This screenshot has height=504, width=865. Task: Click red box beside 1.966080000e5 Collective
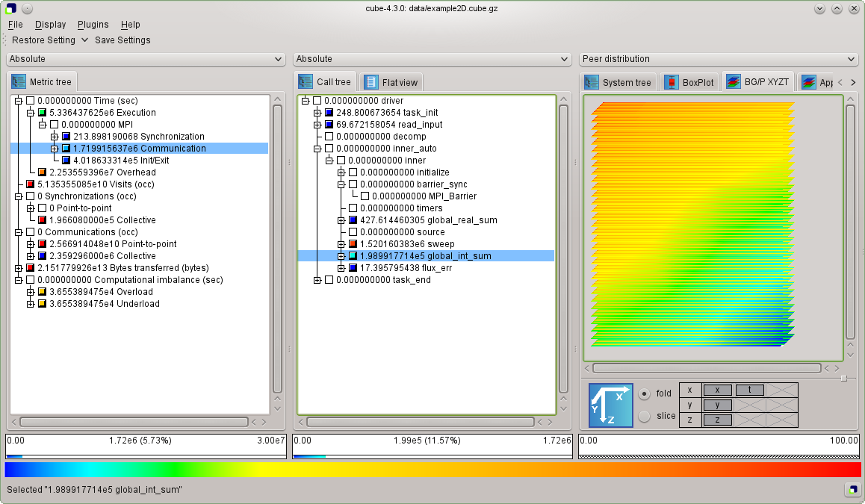pyautogui.click(x=42, y=220)
